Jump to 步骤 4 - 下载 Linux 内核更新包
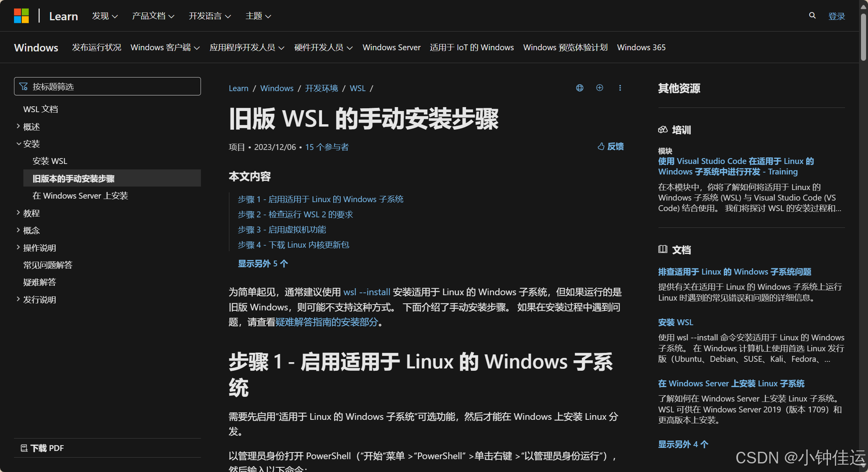Viewport: 868px width, 472px height. click(x=294, y=245)
